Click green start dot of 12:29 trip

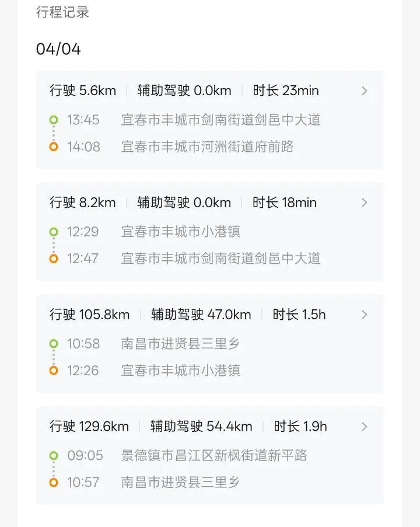tap(54, 232)
